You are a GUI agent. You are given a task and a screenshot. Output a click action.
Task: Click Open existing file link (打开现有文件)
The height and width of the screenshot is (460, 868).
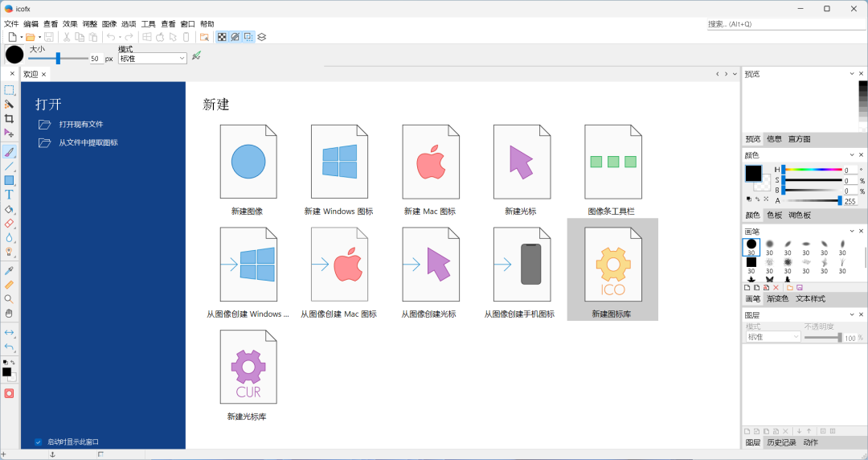click(81, 124)
